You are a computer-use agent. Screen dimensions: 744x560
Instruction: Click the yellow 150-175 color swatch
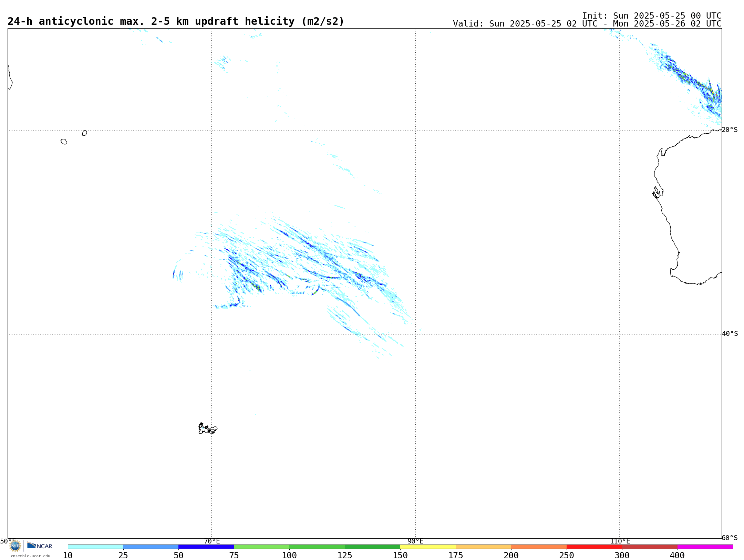[x=428, y=547]
